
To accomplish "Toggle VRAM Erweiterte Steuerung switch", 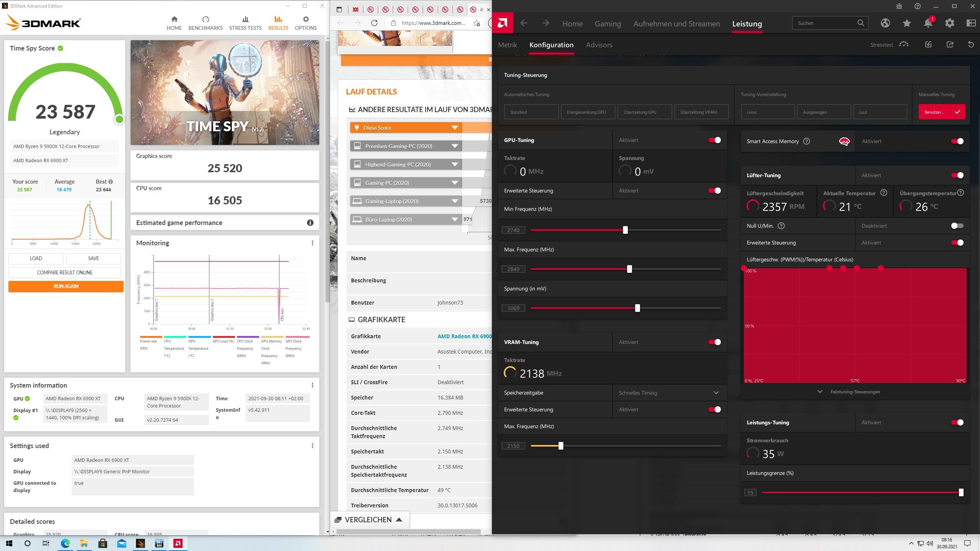I will [714, 409].
